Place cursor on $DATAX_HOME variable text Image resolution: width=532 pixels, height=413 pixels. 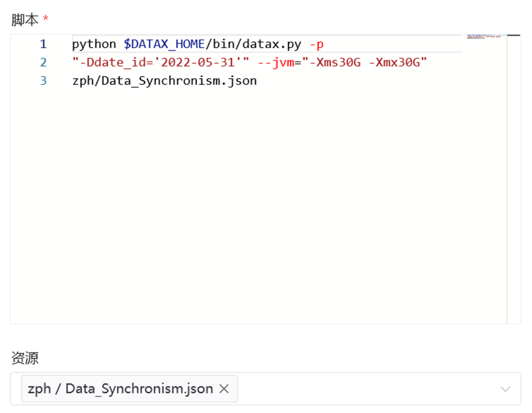coord(164,44)
